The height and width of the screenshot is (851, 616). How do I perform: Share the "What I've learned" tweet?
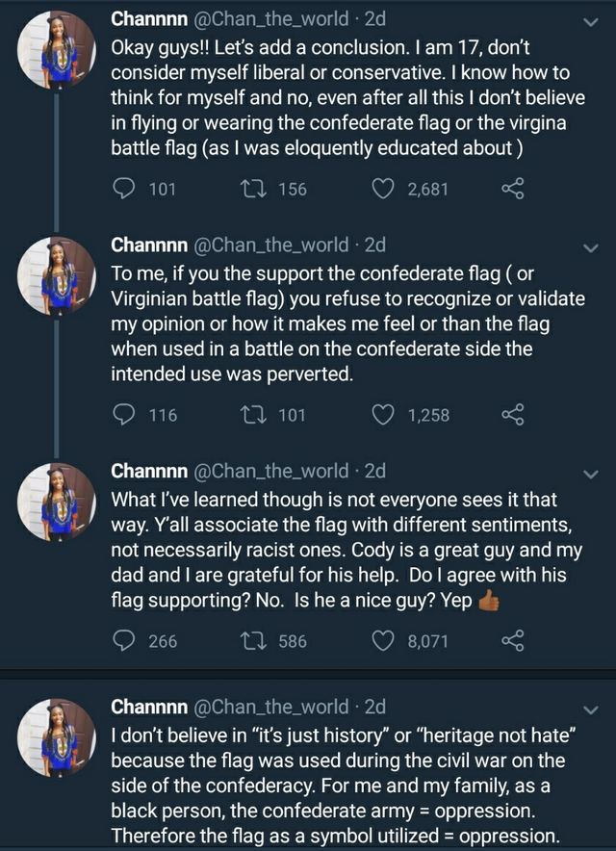coord(512,640)
